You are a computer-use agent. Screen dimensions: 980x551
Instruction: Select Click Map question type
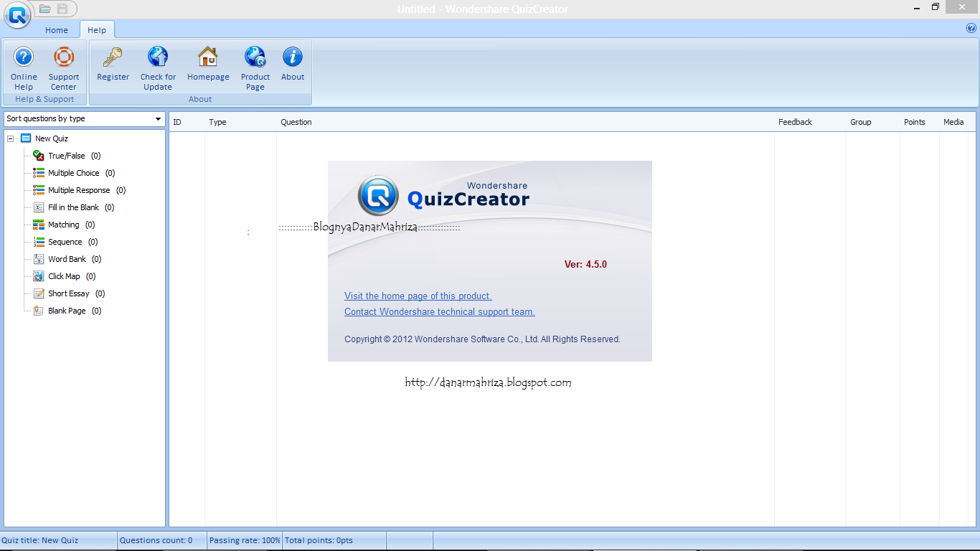coord(64,276)
